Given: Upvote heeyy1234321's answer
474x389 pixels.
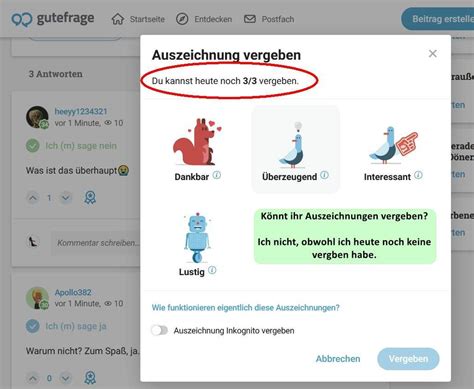Looking at the screenshot, I should (x=33, y=198).
